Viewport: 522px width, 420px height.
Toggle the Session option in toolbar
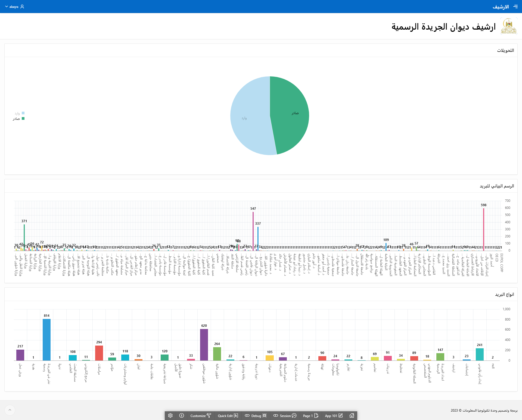coord(285,416)
